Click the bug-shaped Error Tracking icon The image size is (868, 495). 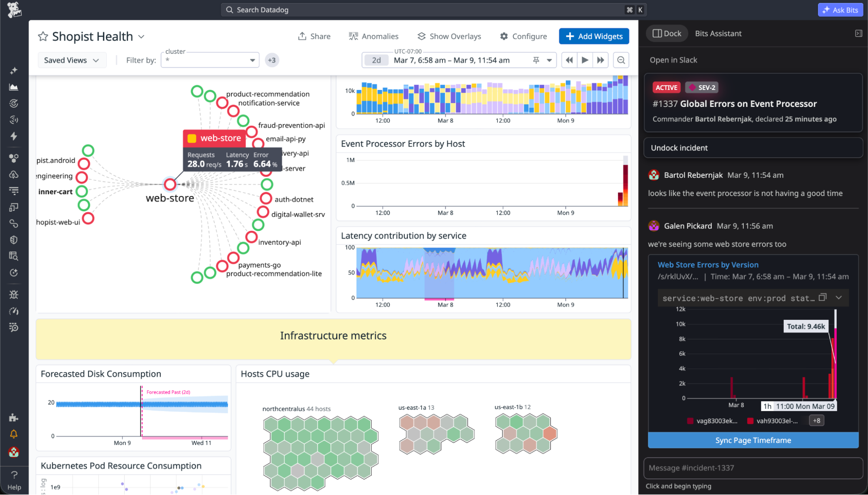14,294
